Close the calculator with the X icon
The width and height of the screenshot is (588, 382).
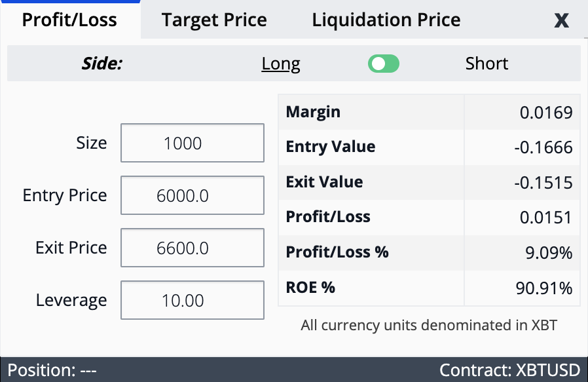click(561, 20)
